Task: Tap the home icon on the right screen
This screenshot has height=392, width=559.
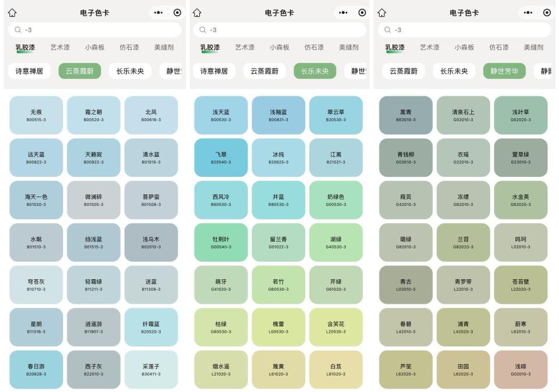Action: point(382,13)
